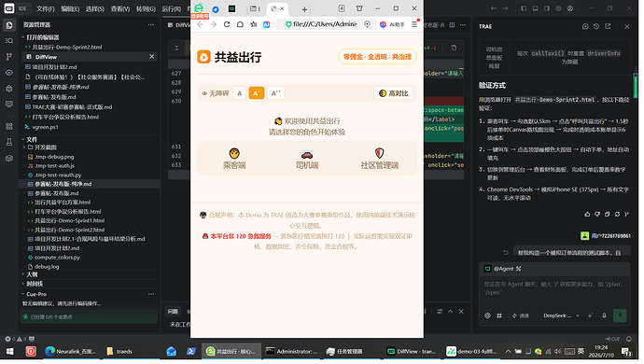
Task: Click the thumbs-down feedback icon in TRAE
Action: click(x=597, y=214)
